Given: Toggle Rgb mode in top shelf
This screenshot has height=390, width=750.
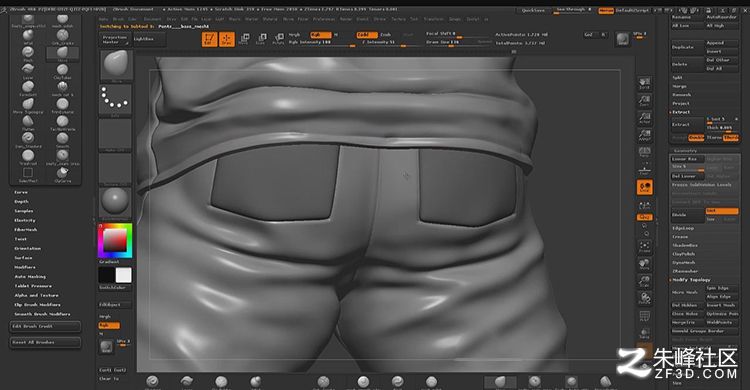Looking at the screenshot, I should point(320,35).
